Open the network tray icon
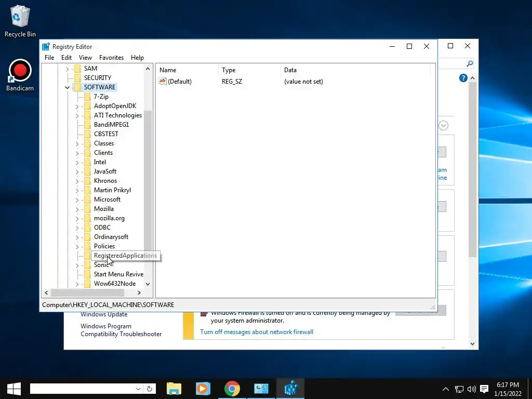The width and height of the screenshot is (532, 399). [x=459, y=389]
